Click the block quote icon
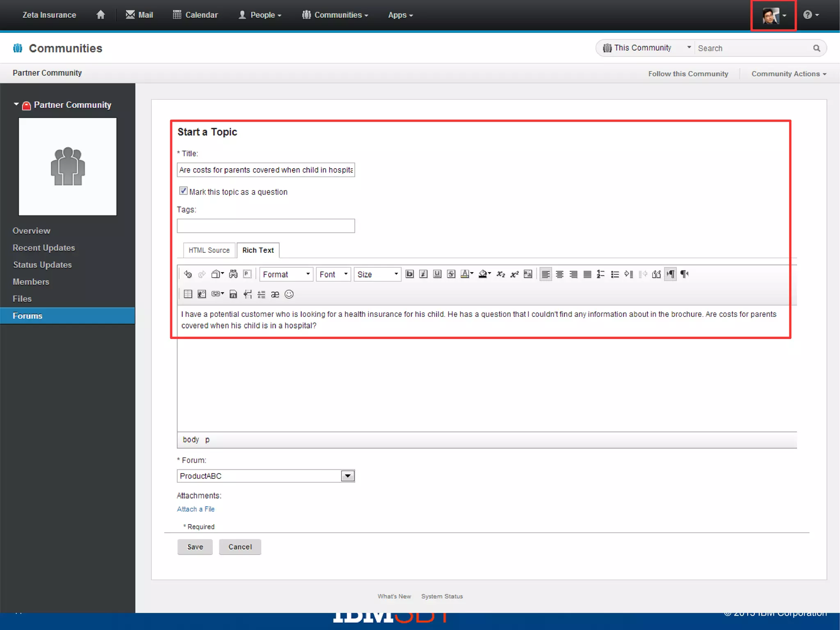The height and width of the screenshot is (630, 840). tap(656, 274)
